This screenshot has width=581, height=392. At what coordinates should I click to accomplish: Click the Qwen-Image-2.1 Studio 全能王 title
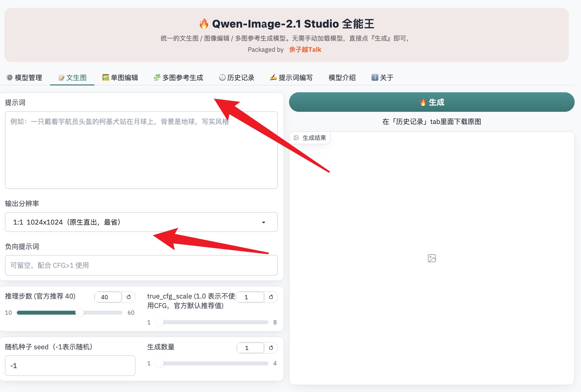(287, 24)
